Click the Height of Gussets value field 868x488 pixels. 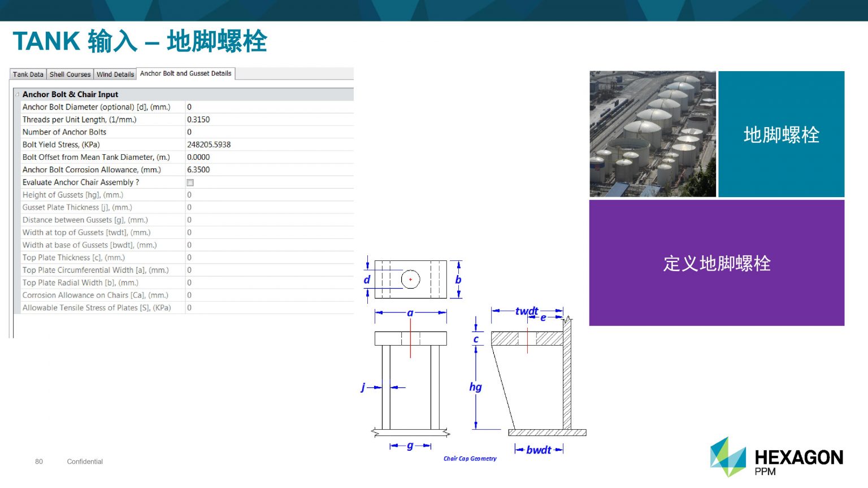(269, 195)
